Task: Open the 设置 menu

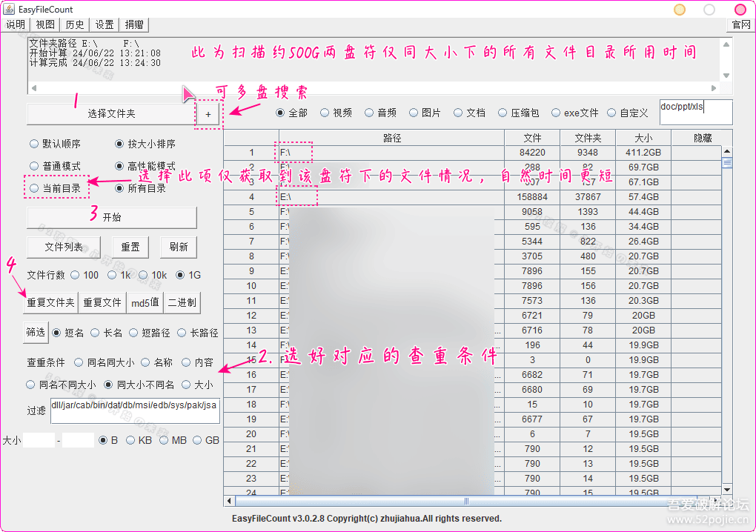Action: click(105, 24)
